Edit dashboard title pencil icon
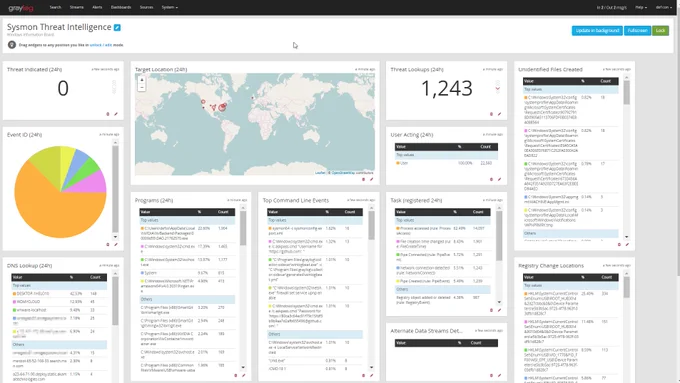Image resolution: width=680 pixels, height=383 pixels. 117,27
